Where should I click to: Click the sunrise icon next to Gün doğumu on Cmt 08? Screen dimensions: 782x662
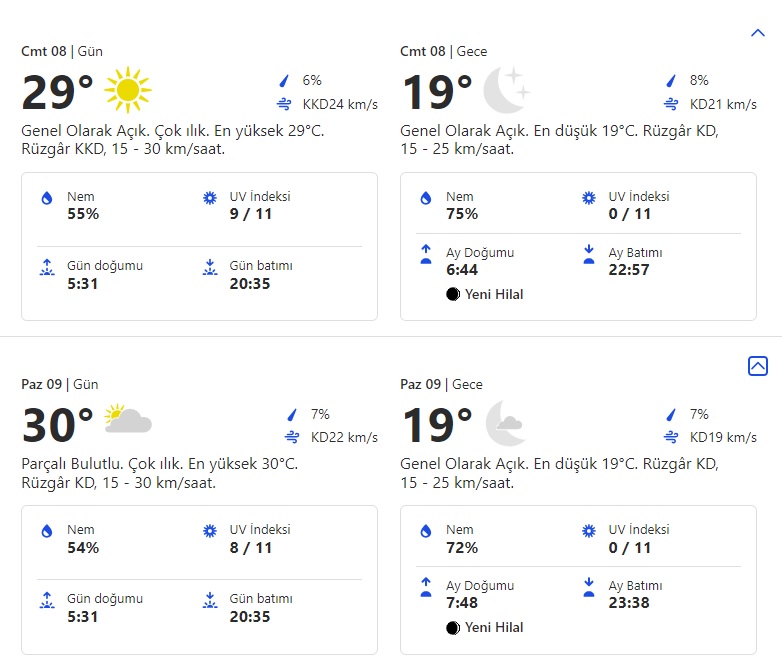pos(46,268)
